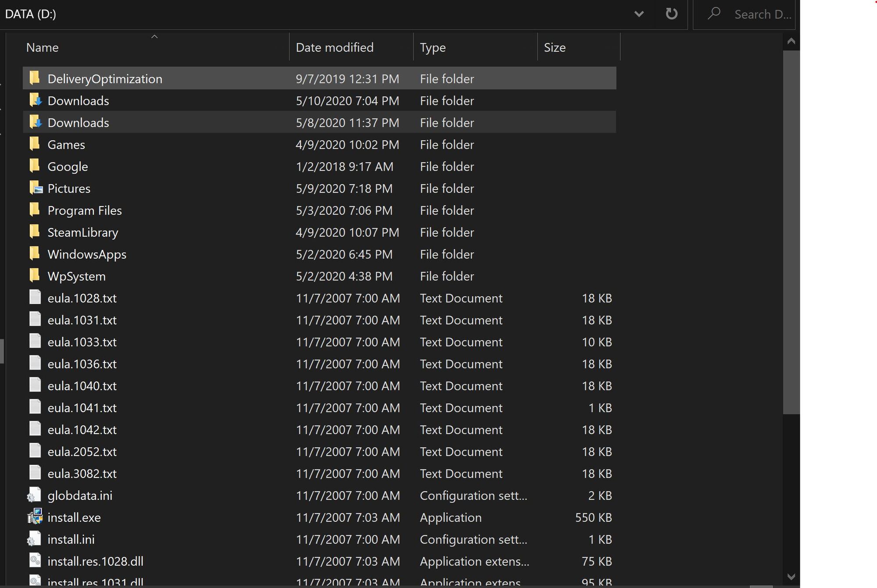Sort files by Name column
877x588 pixels.
[43, 47]
